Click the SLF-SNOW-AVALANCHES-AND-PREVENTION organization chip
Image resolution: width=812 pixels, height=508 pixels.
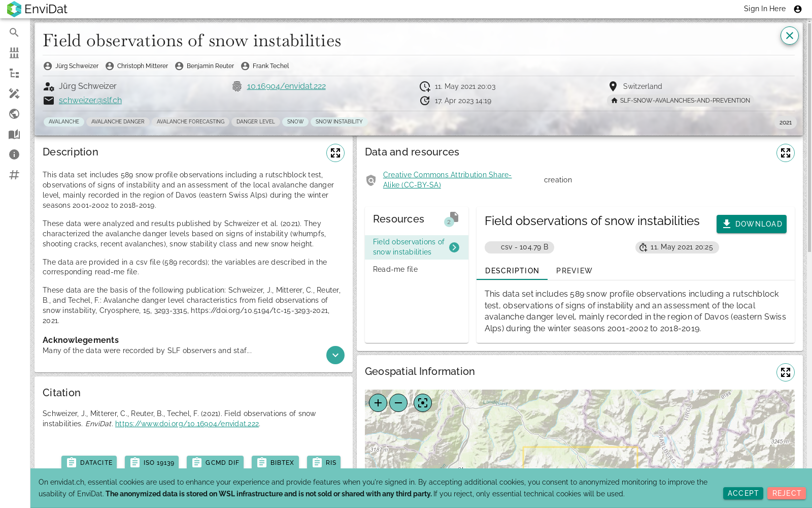tap(681, 101)
